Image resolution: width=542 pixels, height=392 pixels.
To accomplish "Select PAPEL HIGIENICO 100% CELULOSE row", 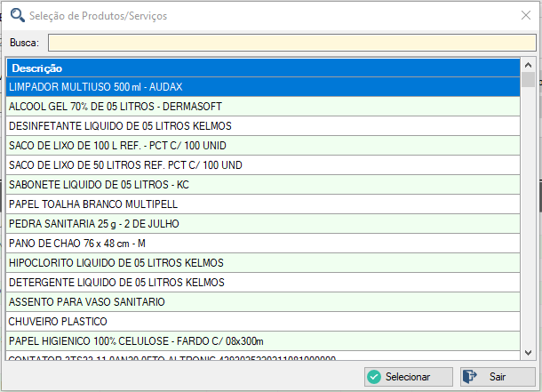I will (x=263, y=341).
